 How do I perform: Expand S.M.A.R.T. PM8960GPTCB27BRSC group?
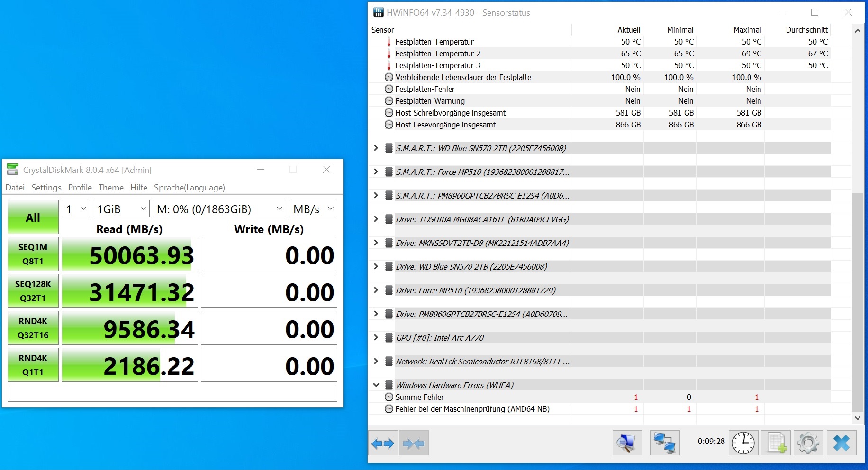coord(376,195)
